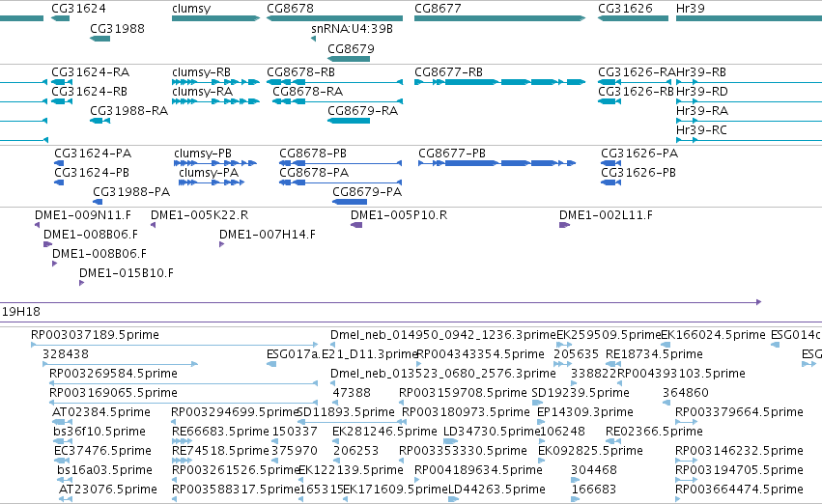Open transcript CG31626-RA
Image resolution: width=822 pixels, height=504 pixels.
pos(637,72)
